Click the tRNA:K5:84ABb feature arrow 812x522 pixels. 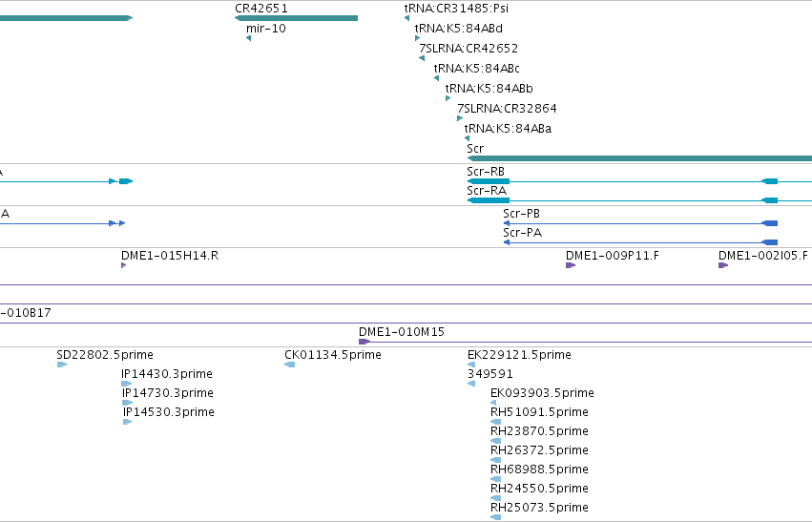point(448,98)
